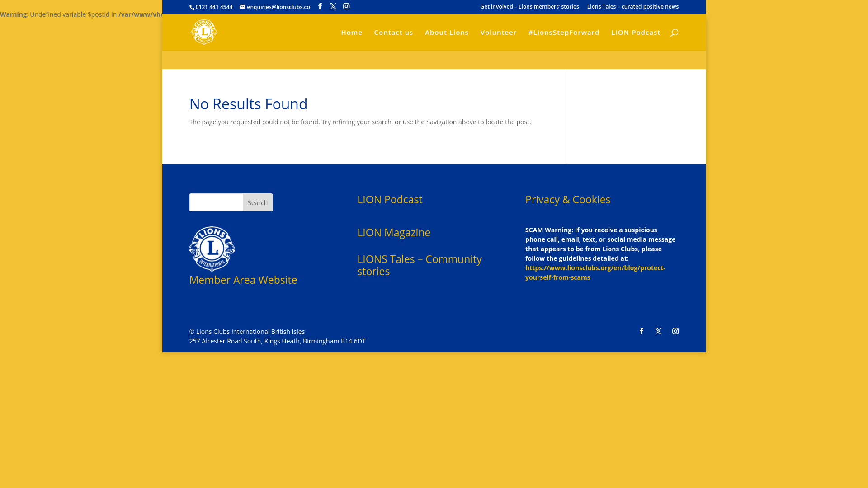Open the LION Podcast header menu item

click(x=636, y=33)
